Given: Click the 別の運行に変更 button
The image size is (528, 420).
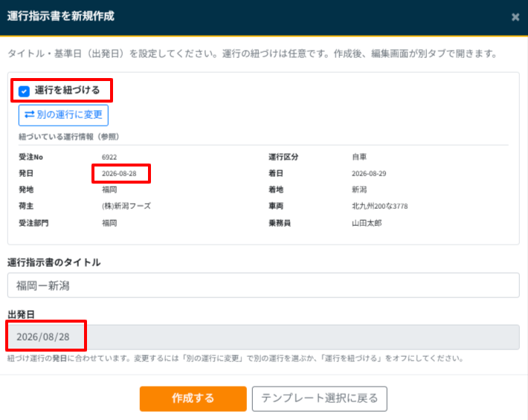Looking at the screenshot, I should coord(63,115).
